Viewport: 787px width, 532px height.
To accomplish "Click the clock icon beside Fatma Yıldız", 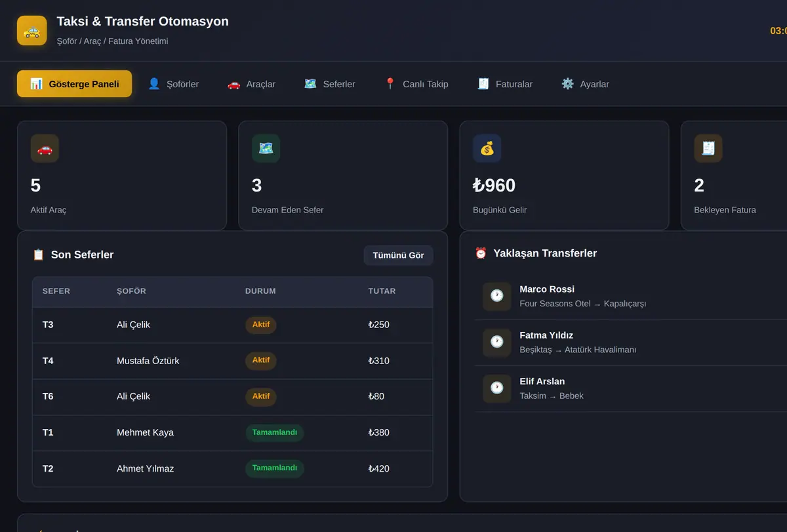I will point(497,342).
